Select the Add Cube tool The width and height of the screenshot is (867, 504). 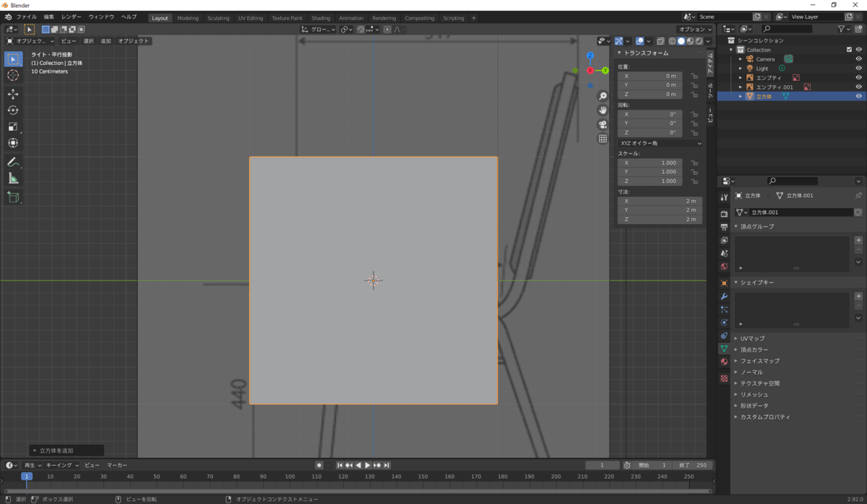(x=13, y=196)
